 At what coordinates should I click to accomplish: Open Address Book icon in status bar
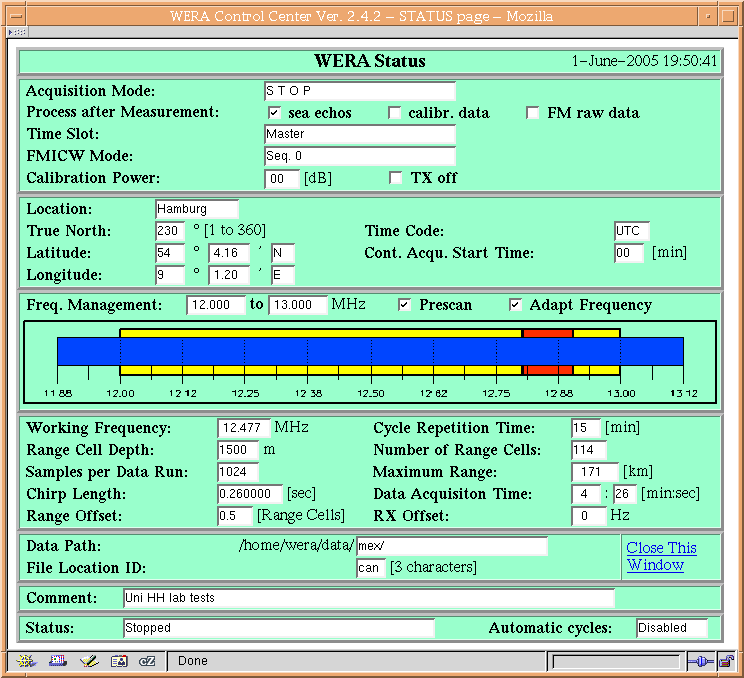(x=119, y=660)
